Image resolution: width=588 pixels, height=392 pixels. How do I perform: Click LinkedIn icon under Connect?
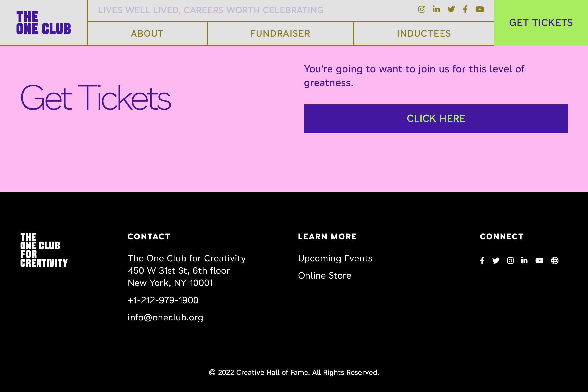524,261
